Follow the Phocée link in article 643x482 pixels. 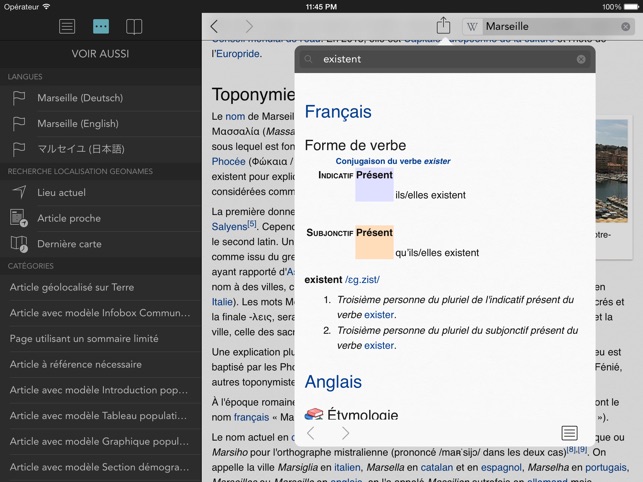(x=228, y=162)
